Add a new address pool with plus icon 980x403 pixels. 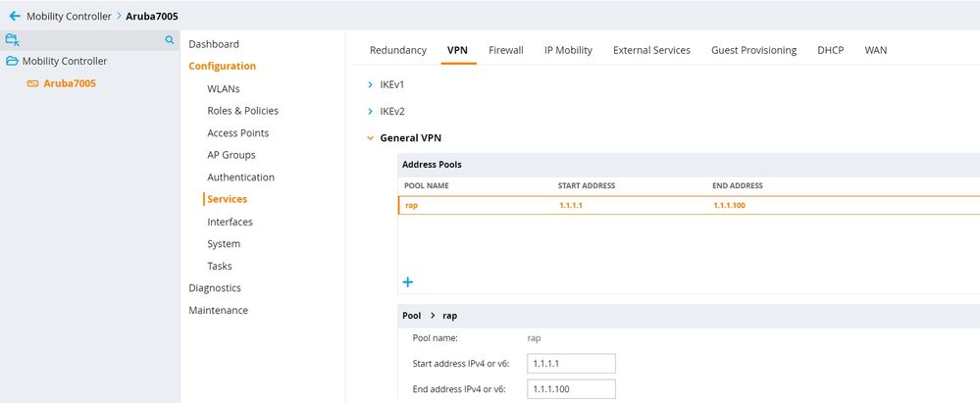(x=408, y=282)
